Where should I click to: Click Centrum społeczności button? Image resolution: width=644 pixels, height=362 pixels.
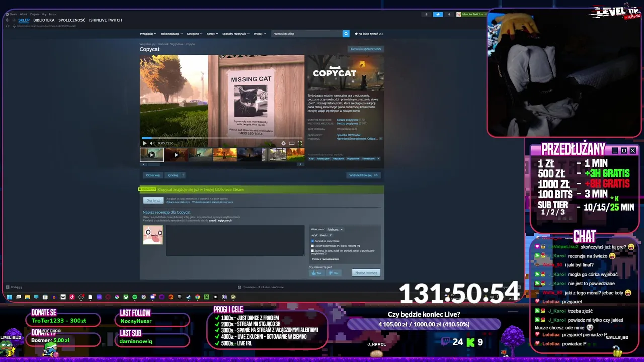click(366, 49)
